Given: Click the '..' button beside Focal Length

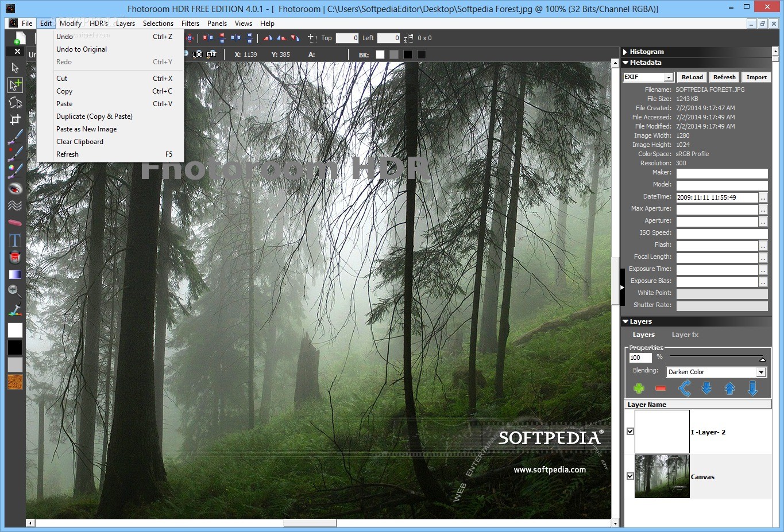Looking at the screenshot, I should point(763,258).
